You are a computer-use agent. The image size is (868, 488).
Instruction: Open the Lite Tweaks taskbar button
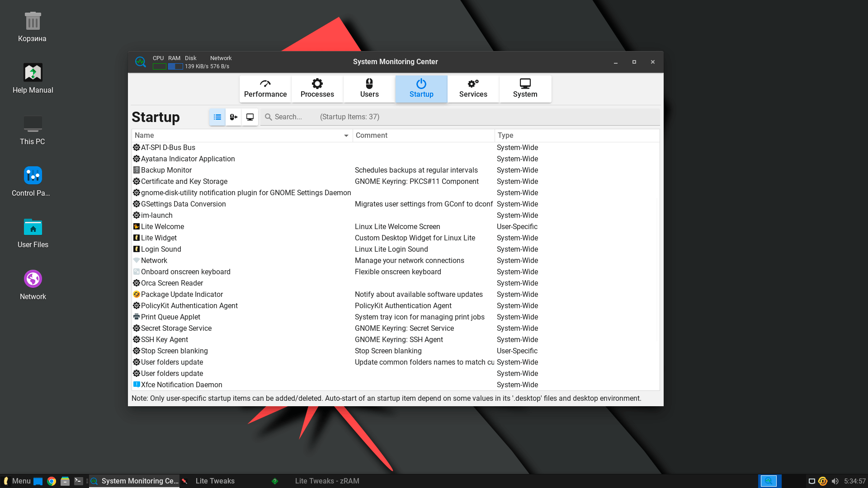pyautogui.click(x=215, y=481)
